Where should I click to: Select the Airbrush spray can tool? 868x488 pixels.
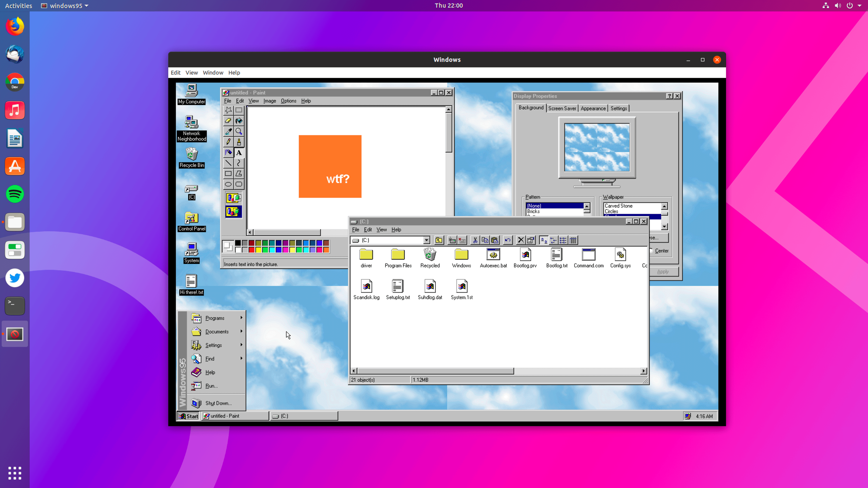pyautogui.click(x=228, y=152)
